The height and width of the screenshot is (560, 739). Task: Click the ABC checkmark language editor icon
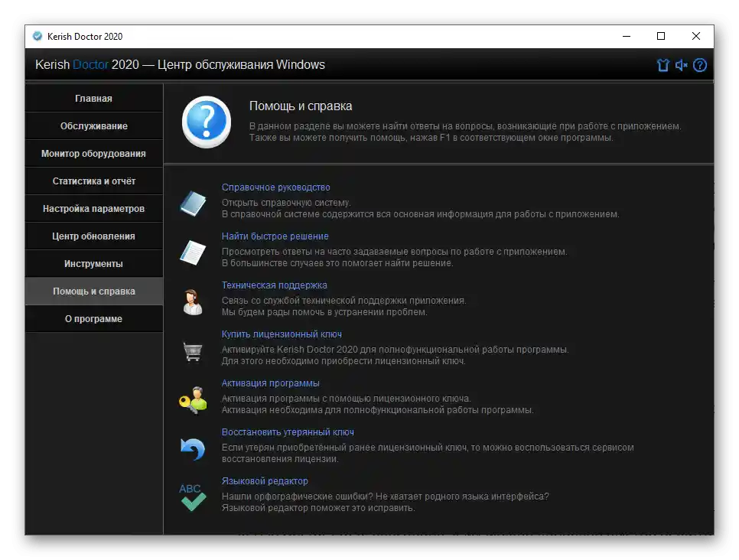click(193, 497)
